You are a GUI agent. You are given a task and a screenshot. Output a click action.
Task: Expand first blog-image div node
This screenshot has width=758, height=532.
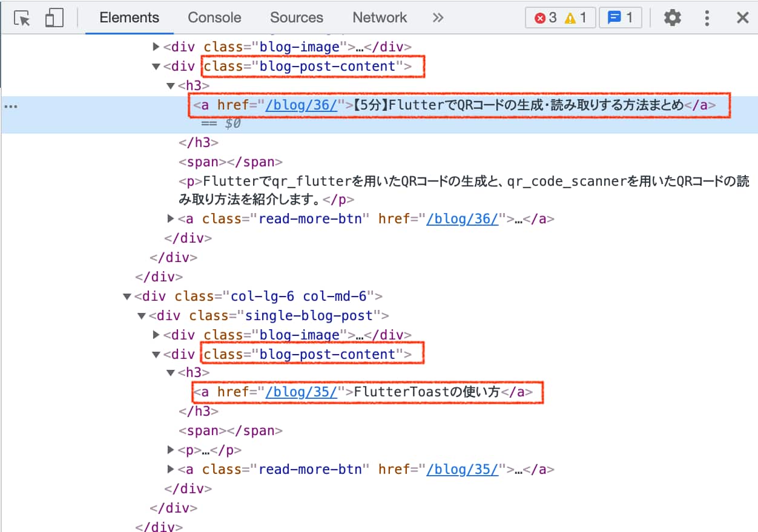(157, 47)
